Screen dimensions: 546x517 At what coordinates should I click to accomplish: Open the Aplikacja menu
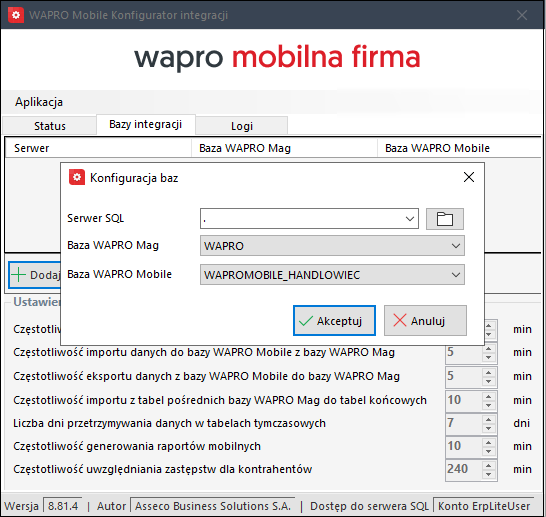[39, 102]
